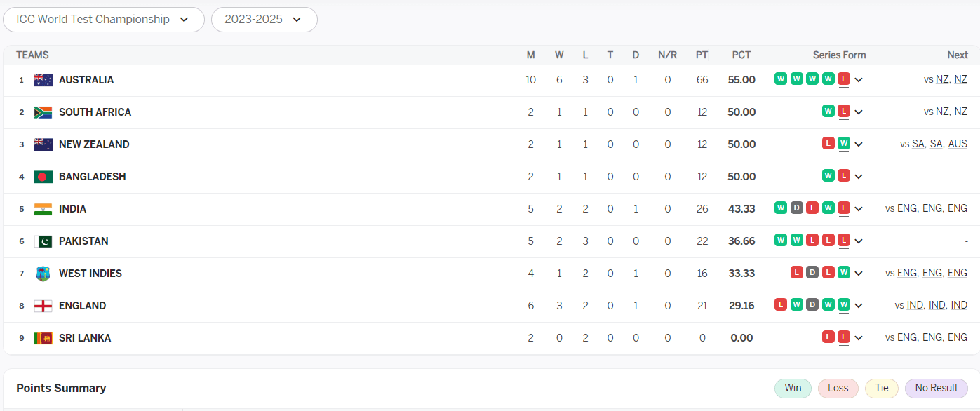Click the West Indies team logo
The height and width of the screenshot is (411, 980).
point(43,274)
